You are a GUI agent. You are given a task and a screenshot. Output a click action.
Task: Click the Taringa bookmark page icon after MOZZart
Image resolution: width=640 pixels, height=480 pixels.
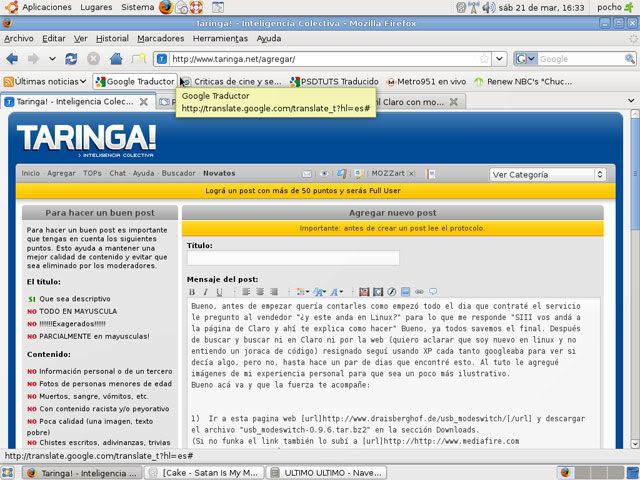tap(431, 174)
